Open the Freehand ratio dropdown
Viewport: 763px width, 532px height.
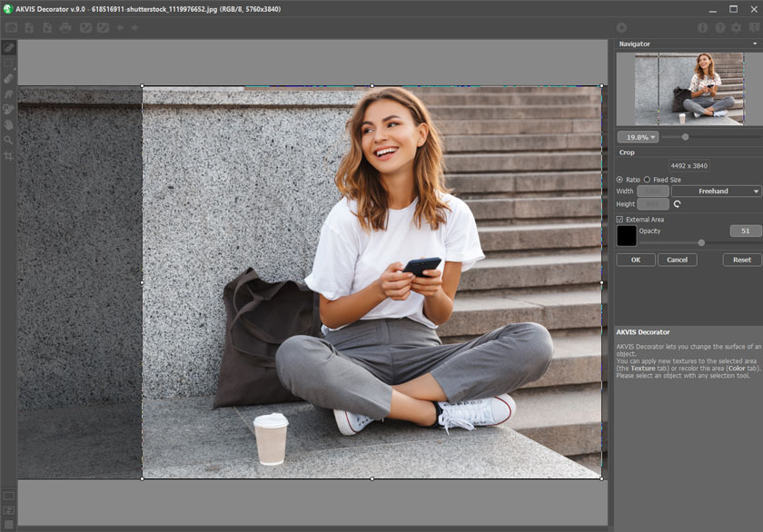point(716,192)
